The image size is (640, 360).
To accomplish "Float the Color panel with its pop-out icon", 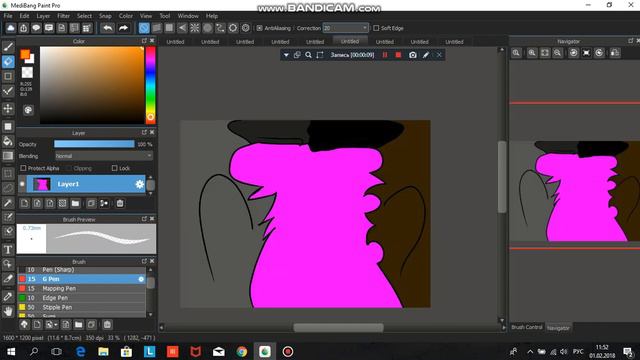I will (x=144, y=41).
